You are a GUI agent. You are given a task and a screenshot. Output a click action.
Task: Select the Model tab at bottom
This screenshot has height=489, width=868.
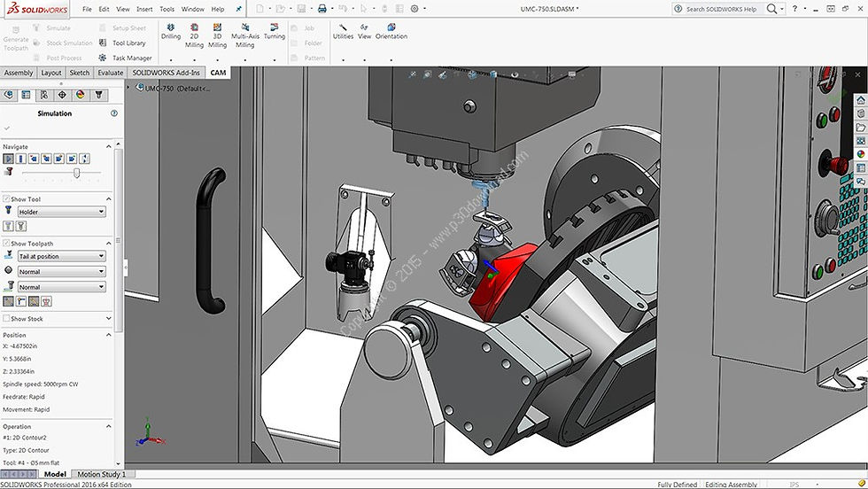(x=55, y=474)
